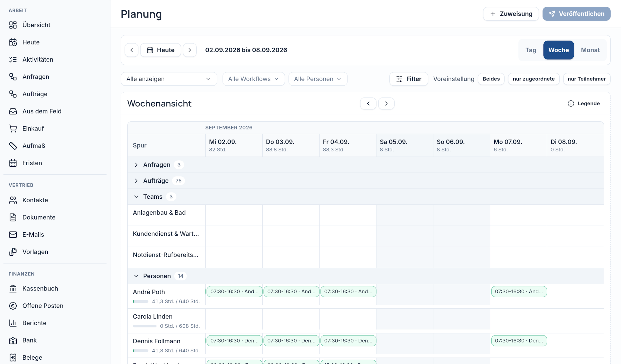
Task: Click the Kassenbuch bank building icon
Action: point(13,288)
